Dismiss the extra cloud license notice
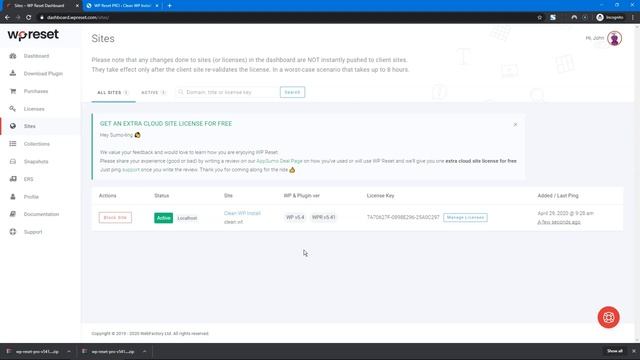The image size is (640, 360). click(515, 124)
